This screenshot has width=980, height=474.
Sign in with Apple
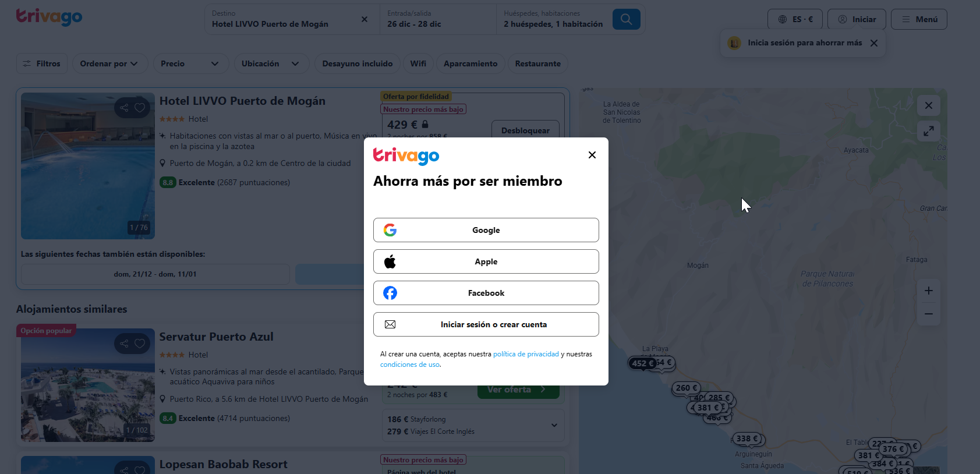coord(486,261)
